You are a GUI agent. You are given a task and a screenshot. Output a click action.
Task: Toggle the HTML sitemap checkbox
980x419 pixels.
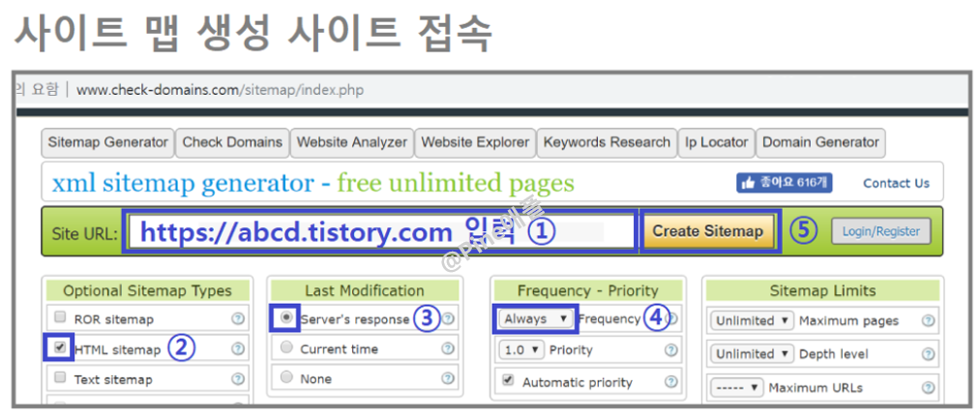coord(60,348)
